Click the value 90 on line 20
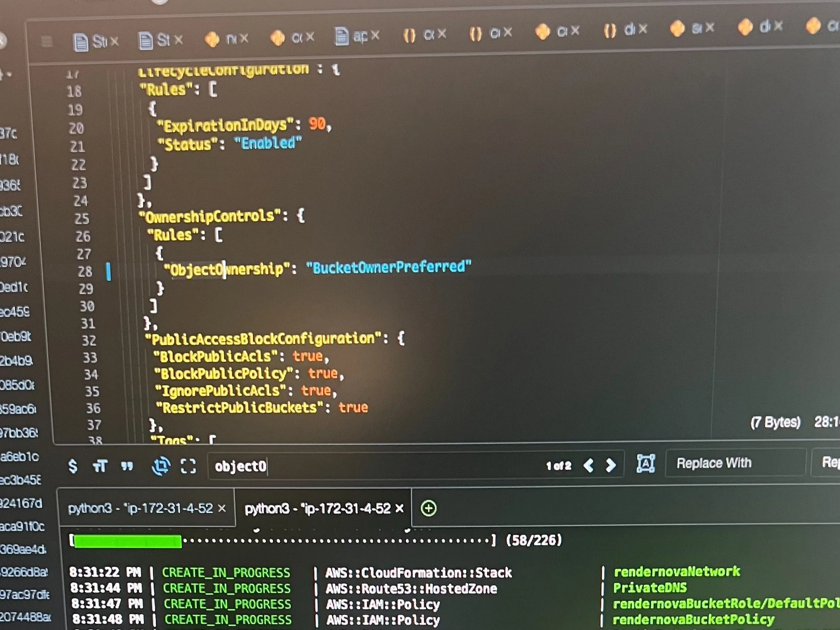The image size is (840, 630). [x=317, y=124]
